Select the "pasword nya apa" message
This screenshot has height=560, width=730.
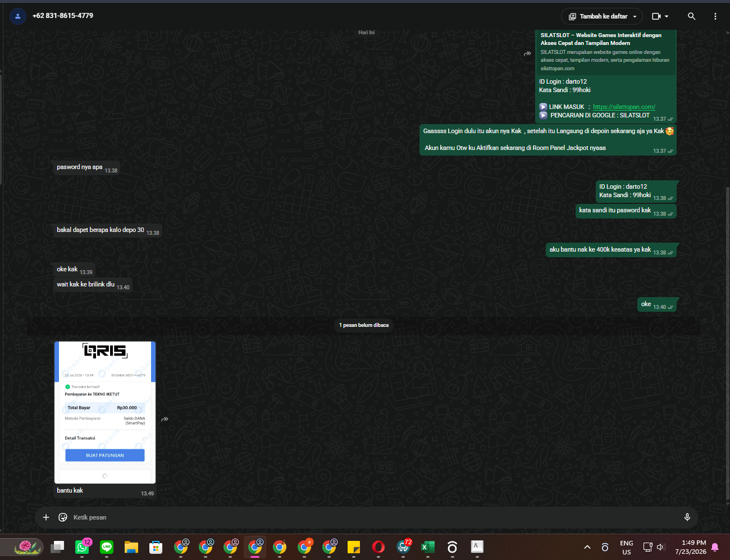pos(87,167)
